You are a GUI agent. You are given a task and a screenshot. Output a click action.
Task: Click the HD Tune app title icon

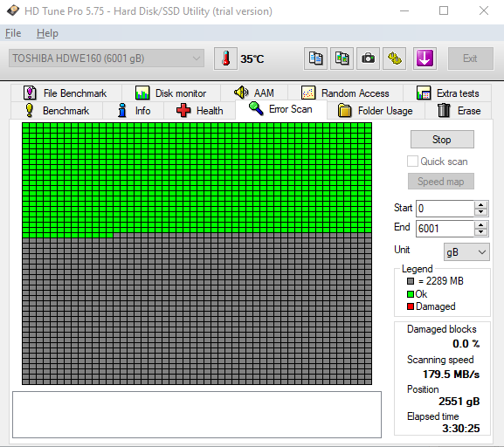pyautogui.click(x=13, y=11)
